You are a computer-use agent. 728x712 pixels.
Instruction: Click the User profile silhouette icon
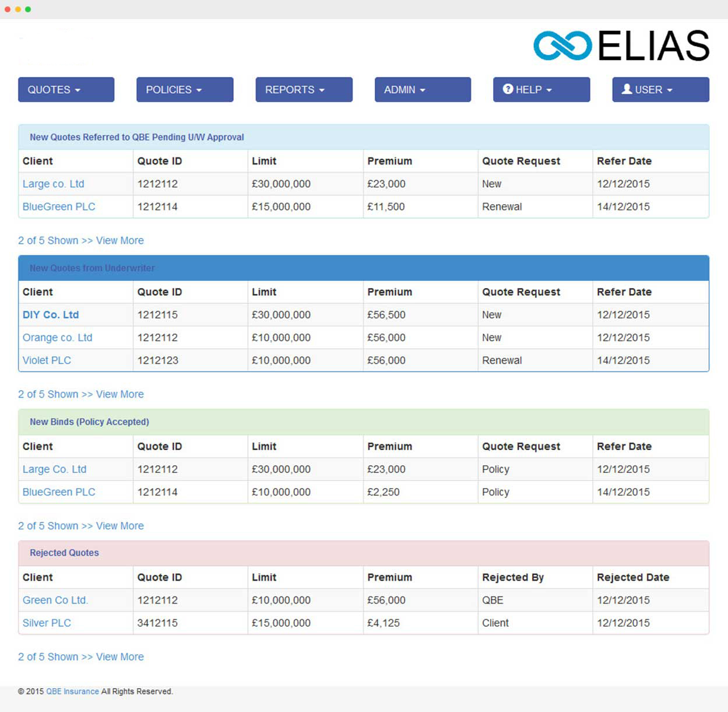coord(627,89)
